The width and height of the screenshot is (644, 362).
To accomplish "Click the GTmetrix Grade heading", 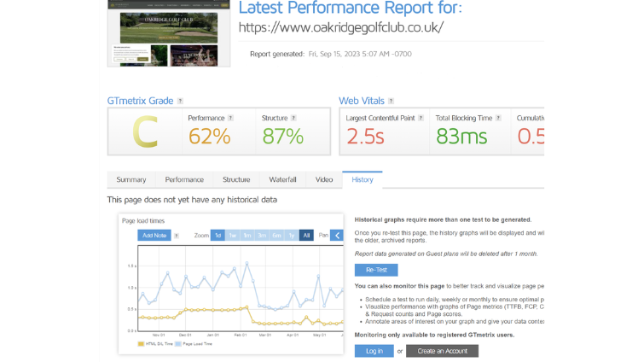I will [140, 101].
